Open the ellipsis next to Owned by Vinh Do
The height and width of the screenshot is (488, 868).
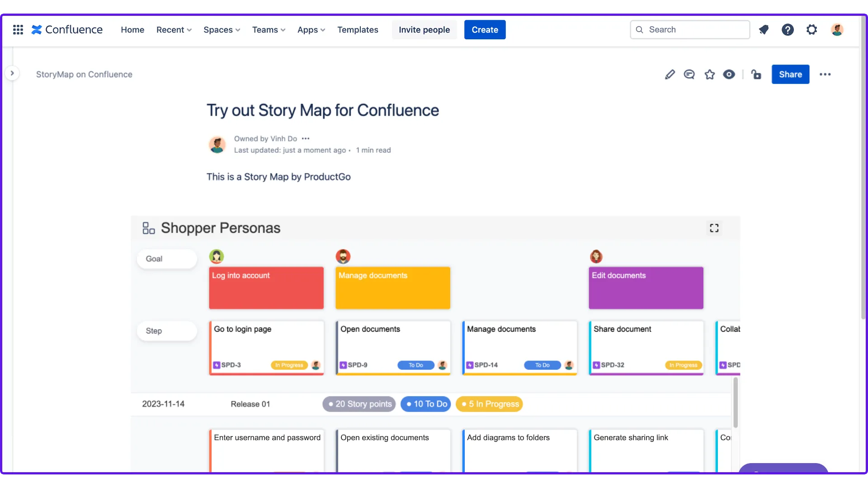pyautogui.click(x=306, y=139)
